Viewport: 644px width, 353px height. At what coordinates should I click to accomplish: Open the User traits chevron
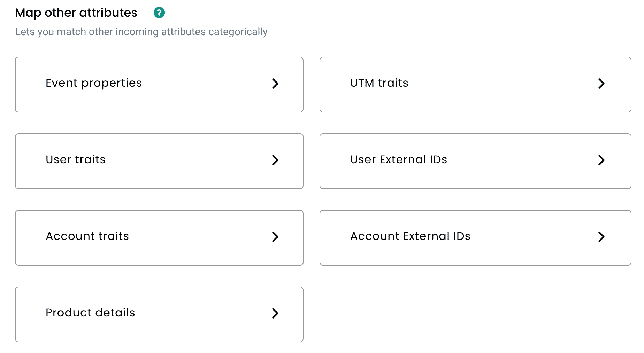(276, 160)
